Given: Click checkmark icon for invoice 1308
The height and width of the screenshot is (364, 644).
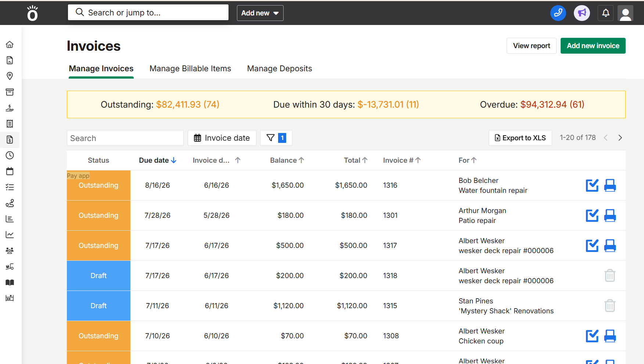Looking at the screenshot, I should click(x=592, y=336).
